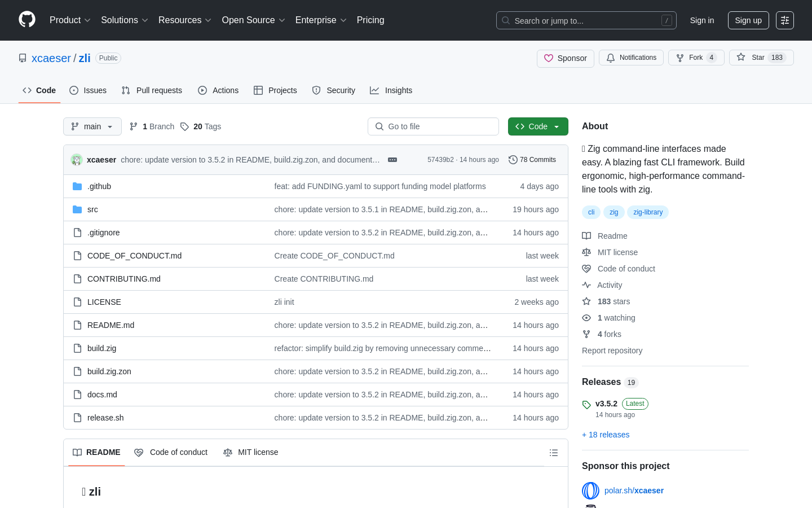The image size is (812, 508).
Task: Open the 78 Commits history
Action: [532, 160]
